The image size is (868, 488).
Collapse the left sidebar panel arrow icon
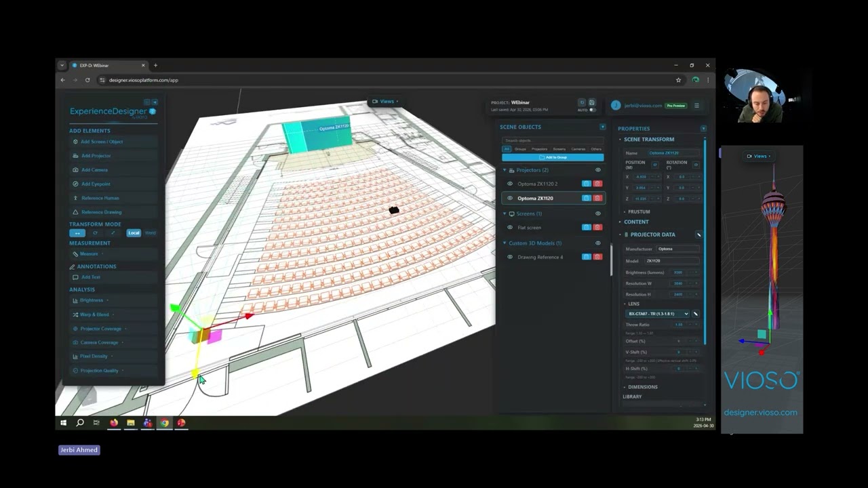155,102
